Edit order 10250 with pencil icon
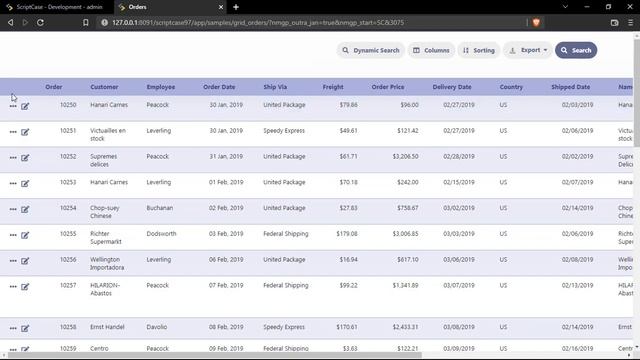The image size is (640, 360). click(x=25, y=106)
